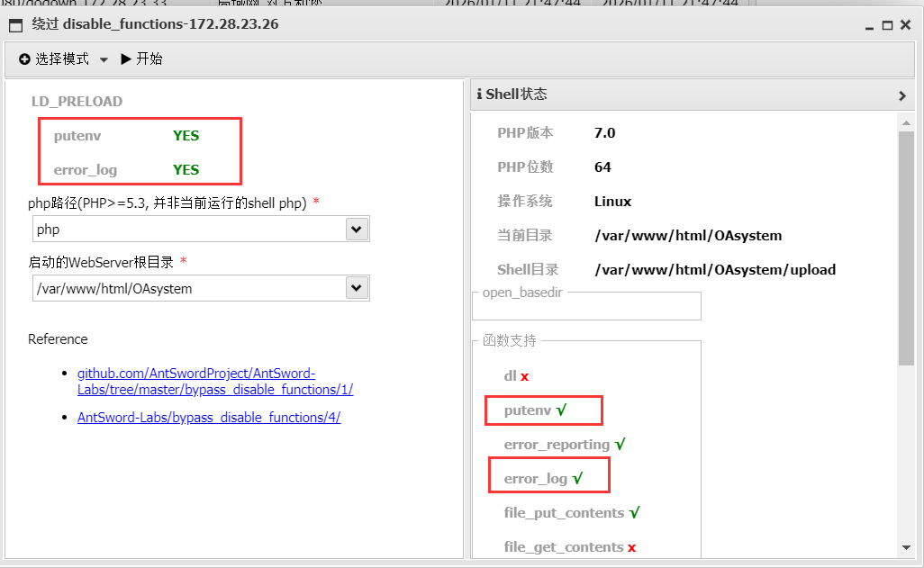Click the info icon beside Shell状态
The image size is (924, 568).
pos(479,95)
